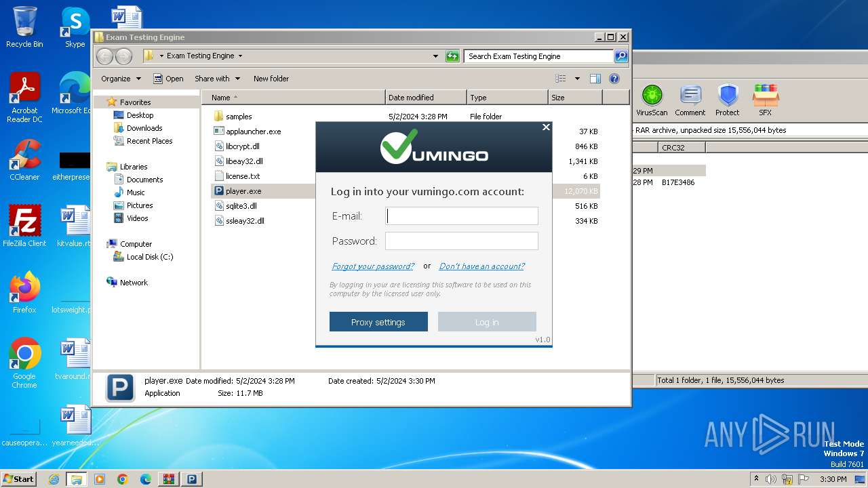The height and width of the screenshot is (488, 868).
Task: Click the Log in button
Action: [x=487, y=322]
